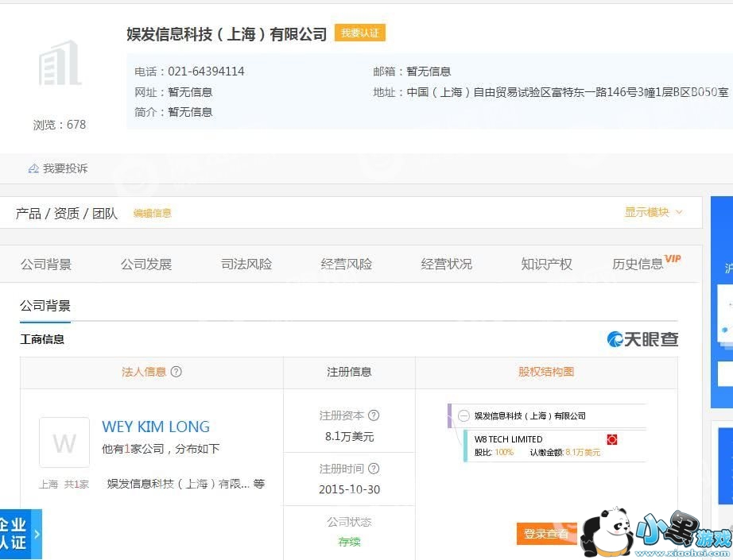Open the 历史信息 VIP tab
Viewport: 733px width, 560px height.
[646, 264]
